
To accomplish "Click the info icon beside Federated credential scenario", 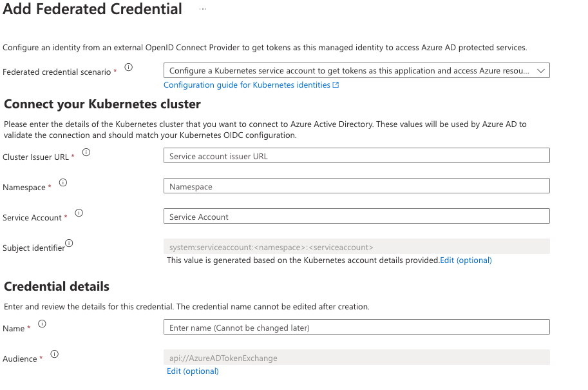I will tap(128, 66).
